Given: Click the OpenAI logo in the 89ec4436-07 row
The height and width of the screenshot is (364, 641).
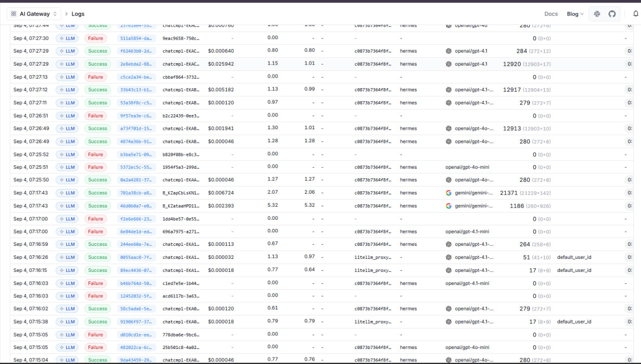Looking at the screenshot, I should coord(449,270).
